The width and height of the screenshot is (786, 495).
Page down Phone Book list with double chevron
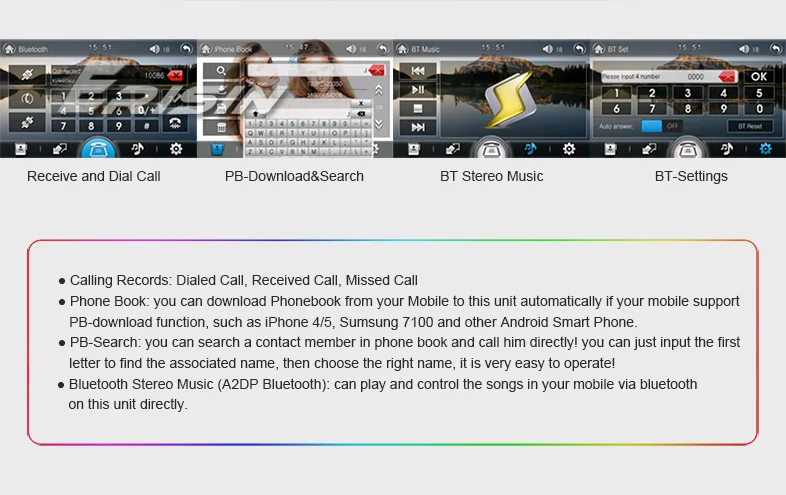pos(379,124)
